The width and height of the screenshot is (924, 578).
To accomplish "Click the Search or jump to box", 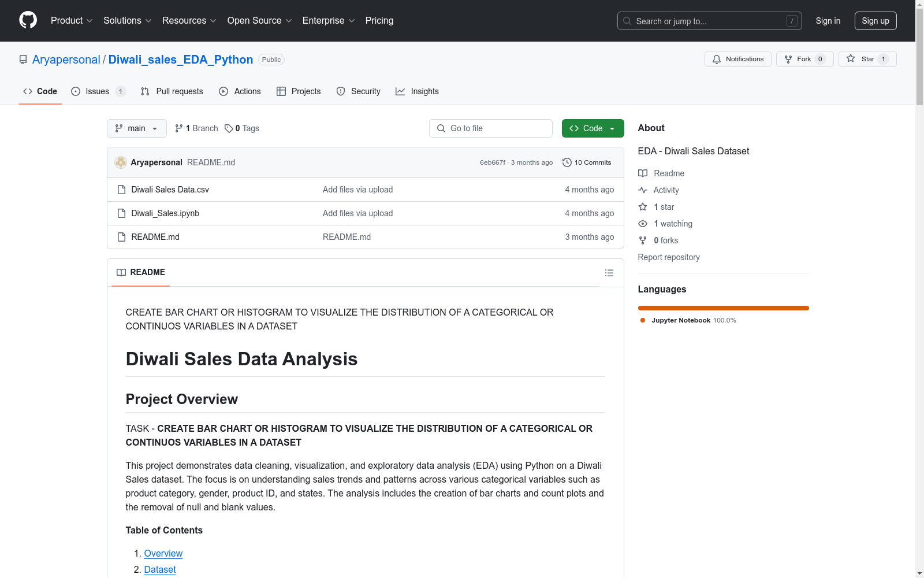I will pos(709,21).
